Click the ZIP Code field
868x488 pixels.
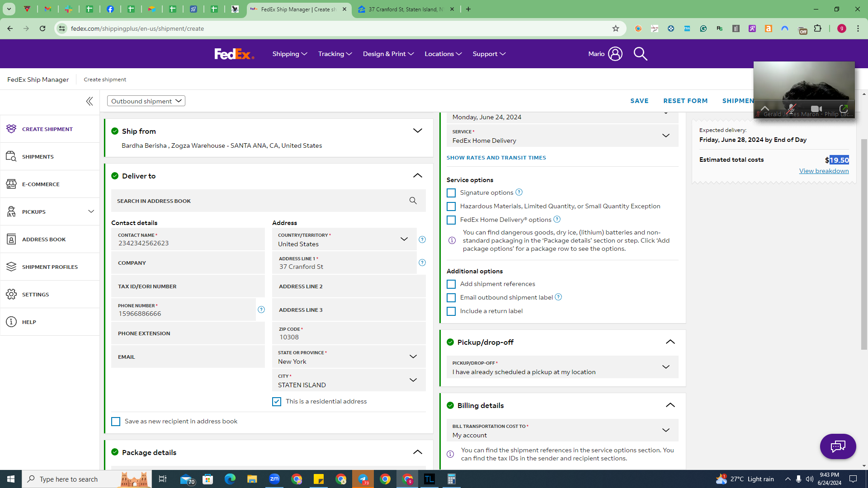(x=349, y=333)
